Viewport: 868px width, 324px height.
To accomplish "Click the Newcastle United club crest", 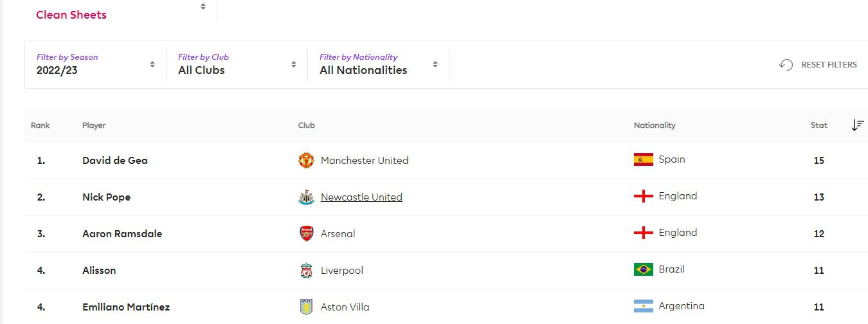I will pyautogui.click(x=306, y=197).
